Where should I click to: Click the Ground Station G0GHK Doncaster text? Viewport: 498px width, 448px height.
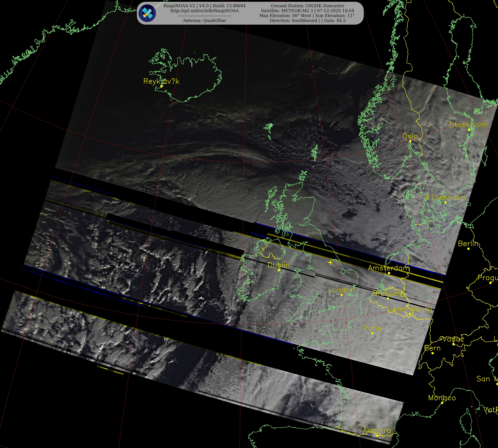[308, 6]
